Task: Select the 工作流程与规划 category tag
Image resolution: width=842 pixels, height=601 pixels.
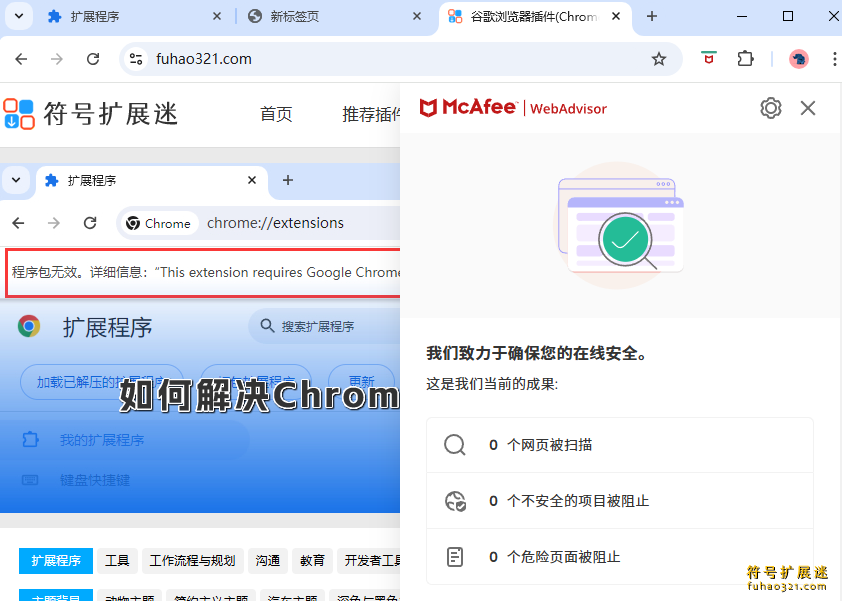Action: coord(192,561)
